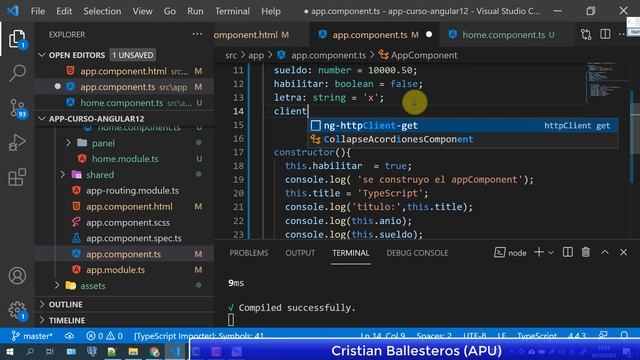Click the Open Changes compare icon

coord(586,35)
